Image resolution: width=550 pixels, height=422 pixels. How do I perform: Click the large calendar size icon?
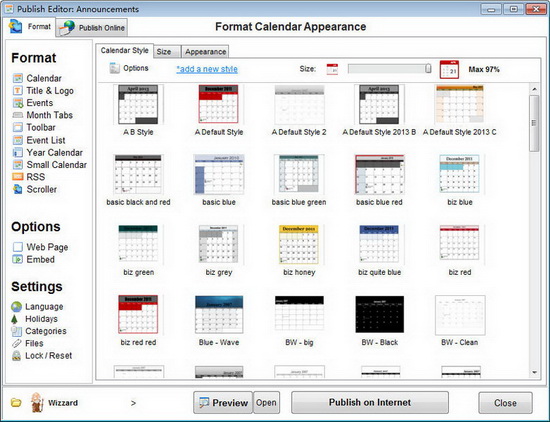click(x=449, y=69)
